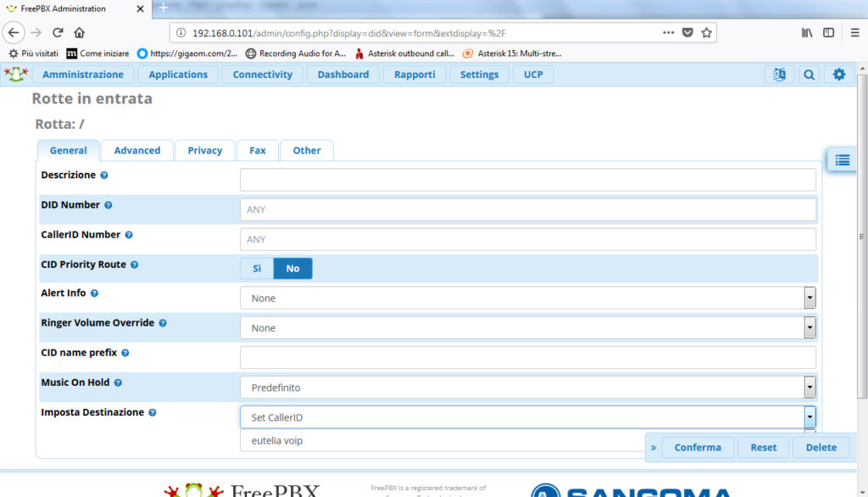This screenshot has height=497, width=868.
Task: Toggle the Firefox sidebar icon
Action: (x=829, y=33)
